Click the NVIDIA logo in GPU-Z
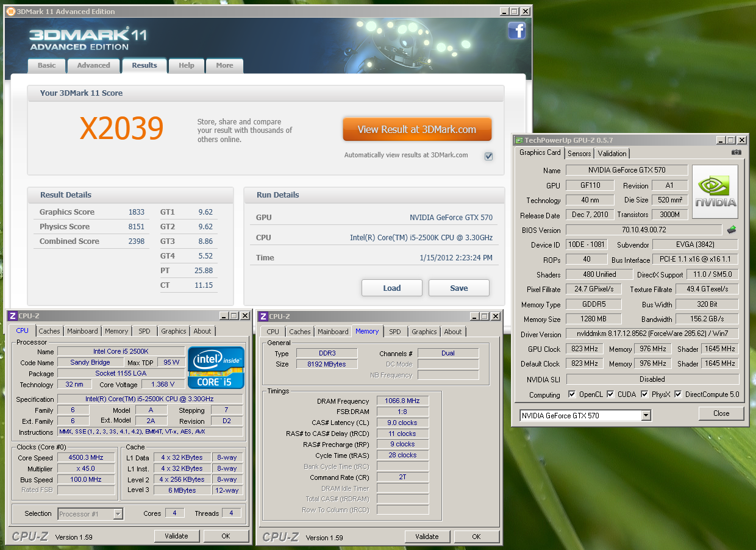Viewport: 756px width, 550px height. (x=715, y=191)
